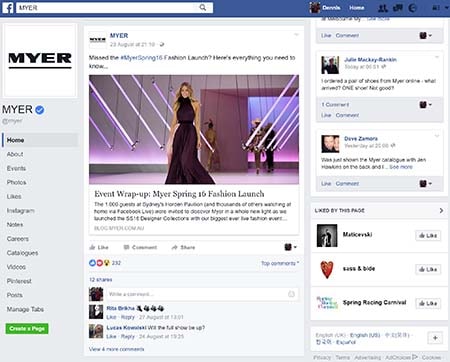The height and width of the screenshot is (362, 450).
Task: Open Top comments sort dropdown
Action: point(280,263)
